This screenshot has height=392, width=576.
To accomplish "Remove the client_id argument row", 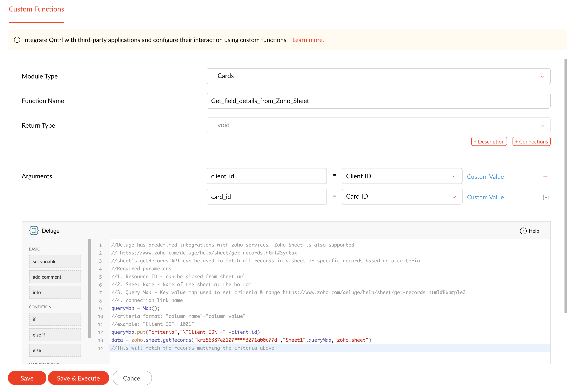I will (x=545, y=177).
